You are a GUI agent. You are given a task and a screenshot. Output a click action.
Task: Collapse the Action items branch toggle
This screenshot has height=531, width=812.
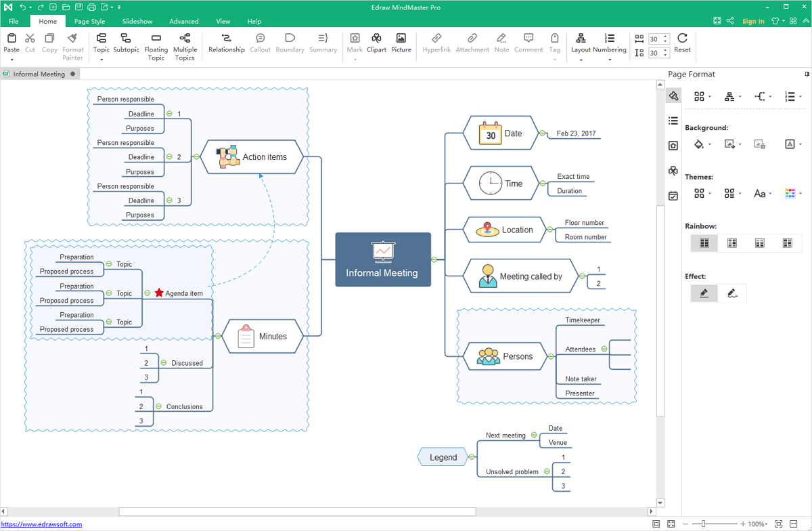click(196, 156)
